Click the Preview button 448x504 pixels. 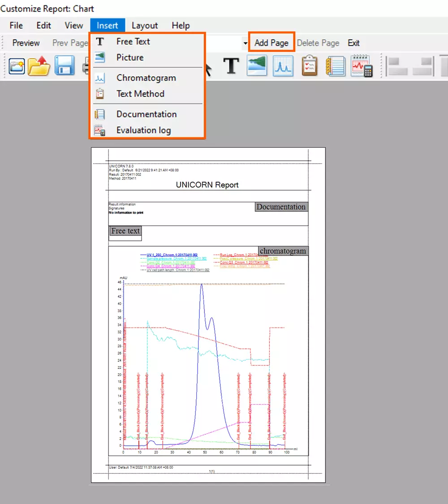tap(26, 43)
